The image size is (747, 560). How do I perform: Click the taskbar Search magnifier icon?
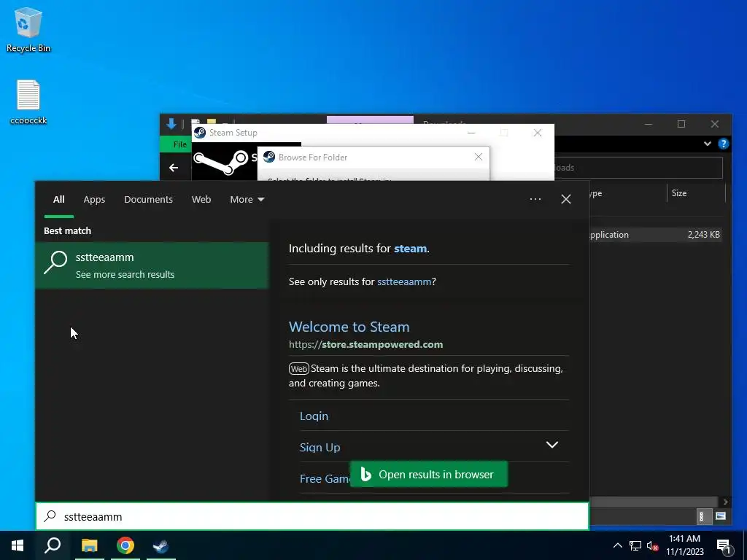pos(53,545)
